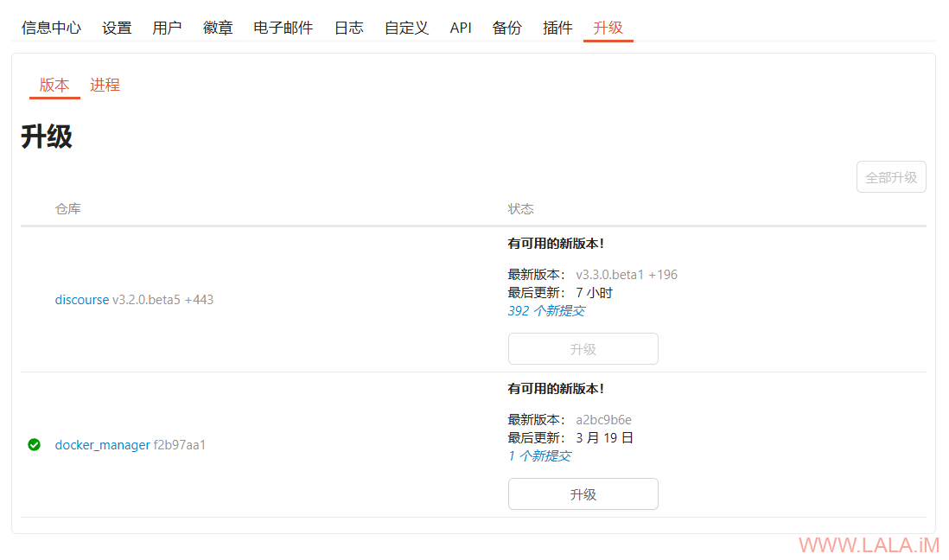Image resolution: width=949 pixels, height=560 pixels.
Task: Open the API tab
Action: point(461,28)
